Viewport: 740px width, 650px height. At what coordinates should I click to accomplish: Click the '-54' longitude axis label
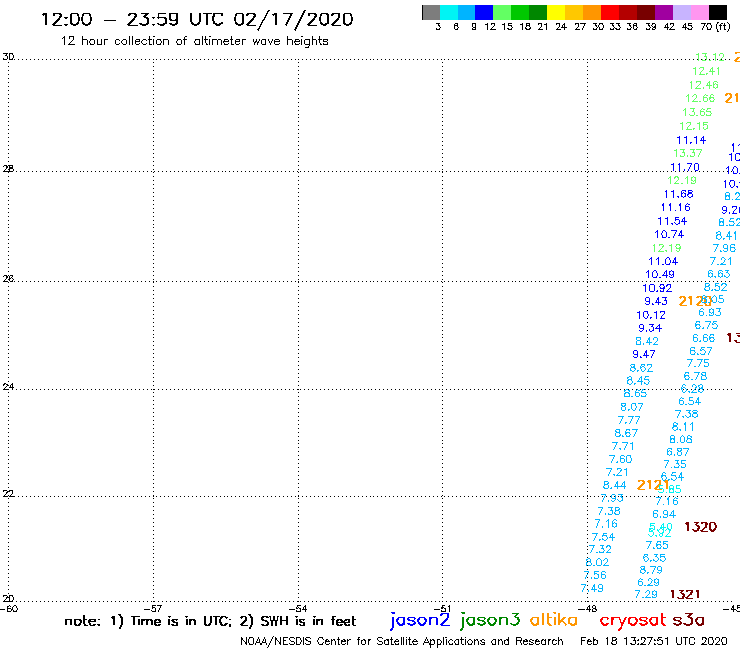coord(299,609)
